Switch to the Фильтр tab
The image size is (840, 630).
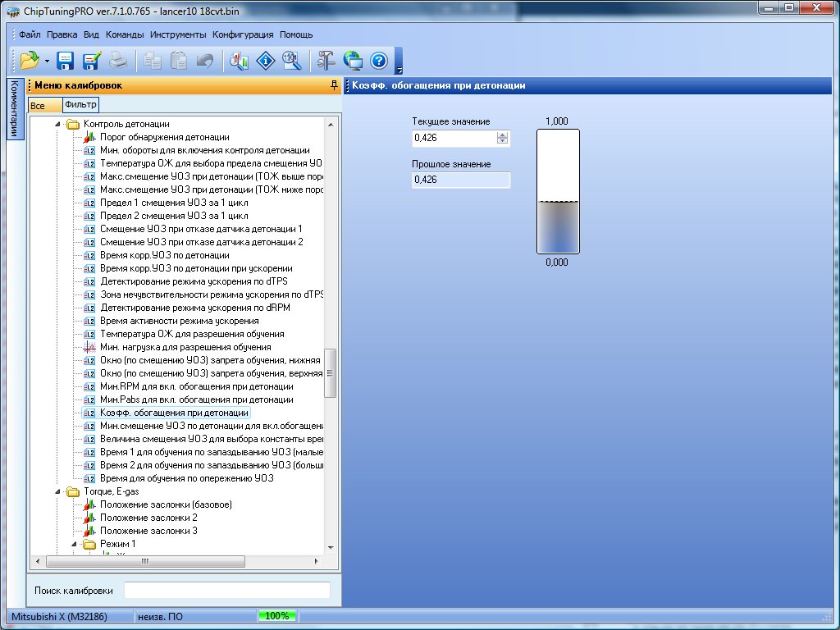(x=80, y=104)
